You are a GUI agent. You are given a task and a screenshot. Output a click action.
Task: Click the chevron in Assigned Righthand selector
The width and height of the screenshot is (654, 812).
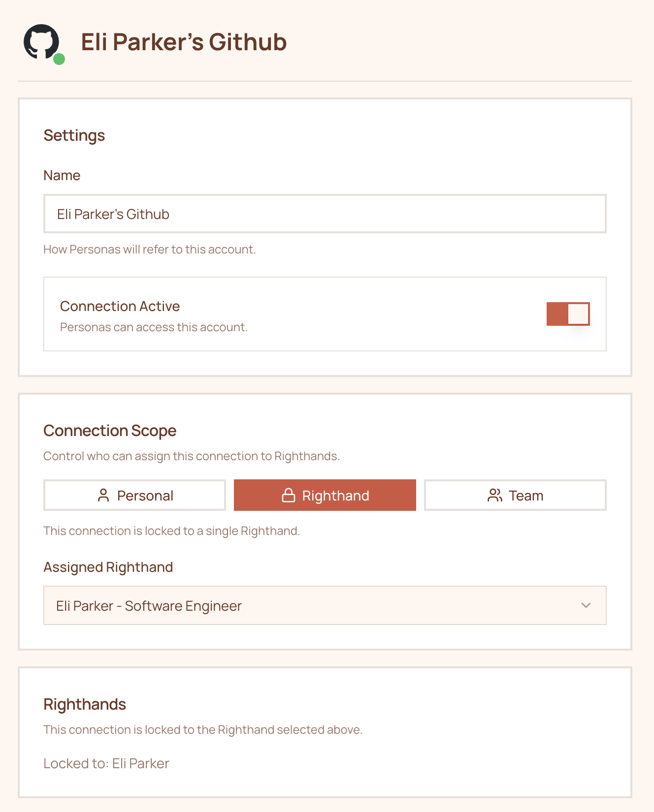586,606
